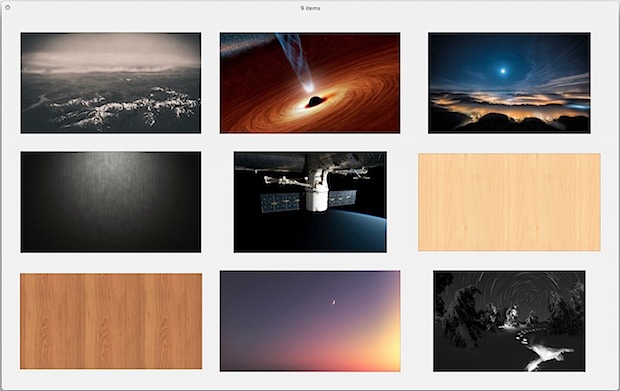The height and width of the screenshot is (391, 620).
Task: Select the reddish-brown wood grain wallpaper
Action: (111, 321)
